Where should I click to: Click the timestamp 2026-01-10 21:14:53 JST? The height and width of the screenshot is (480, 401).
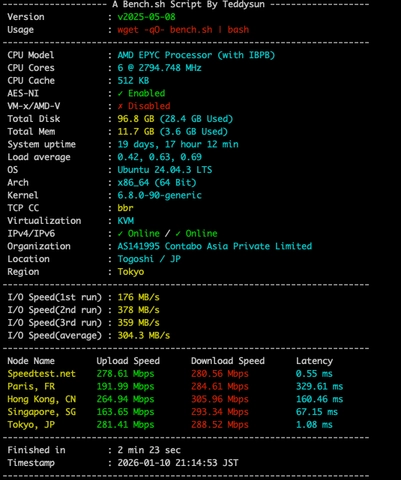coord(178,463)
